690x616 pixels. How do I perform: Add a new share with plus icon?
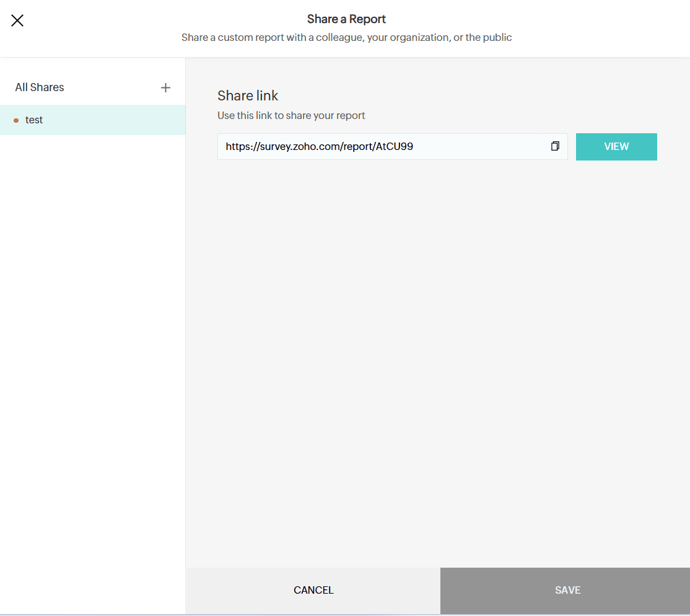point(165,87)
